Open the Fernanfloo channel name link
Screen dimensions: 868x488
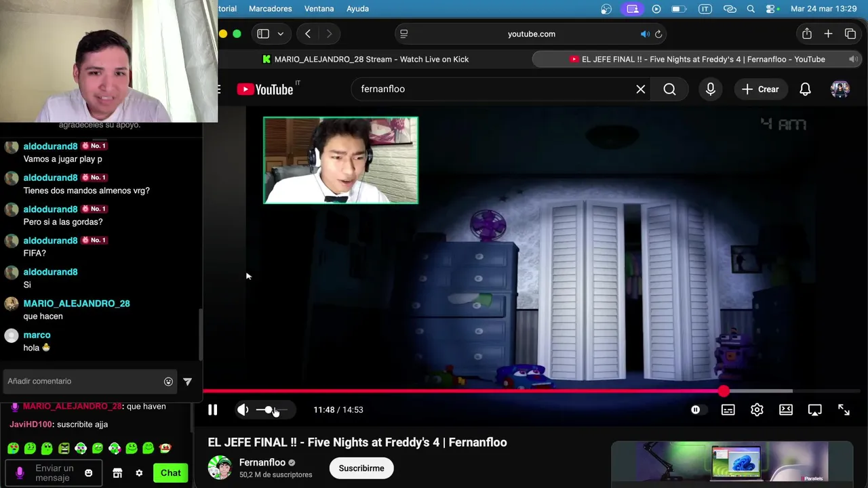(x=262, y=462)
